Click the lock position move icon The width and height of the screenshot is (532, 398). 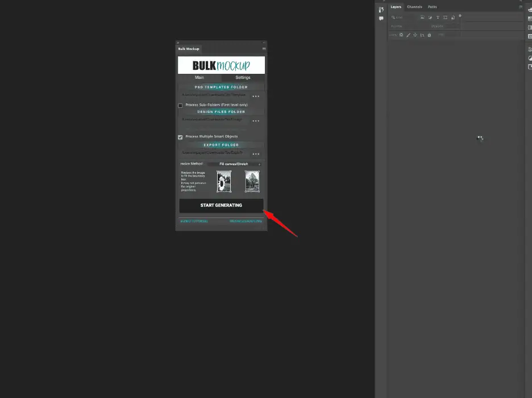(415, 35)
